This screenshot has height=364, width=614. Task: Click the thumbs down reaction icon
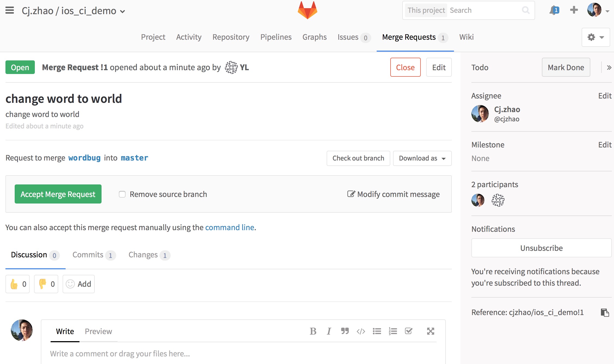[42, 284]
